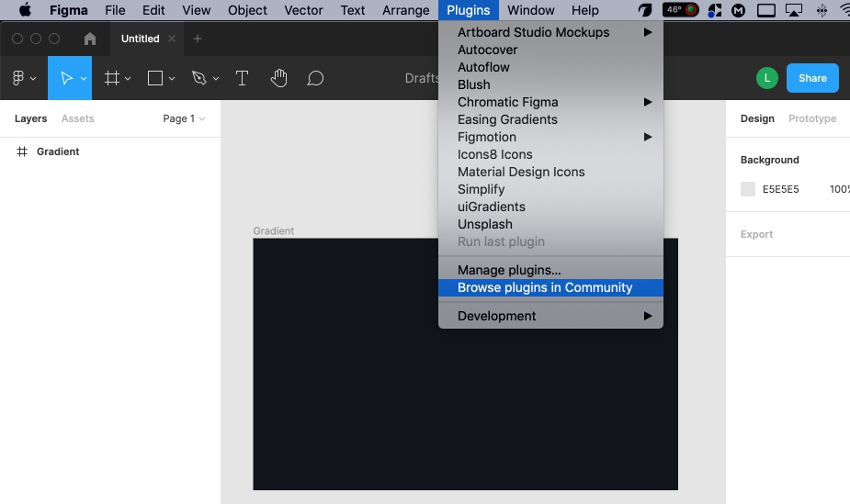Open the Window menu
Image resolution: width=850 pixels, height=504 pixels.
pyautogui.click(x=531, y=10)
